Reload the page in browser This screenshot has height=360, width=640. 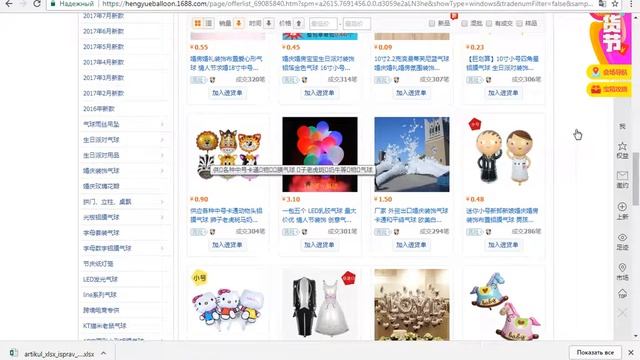coord(37,4)
